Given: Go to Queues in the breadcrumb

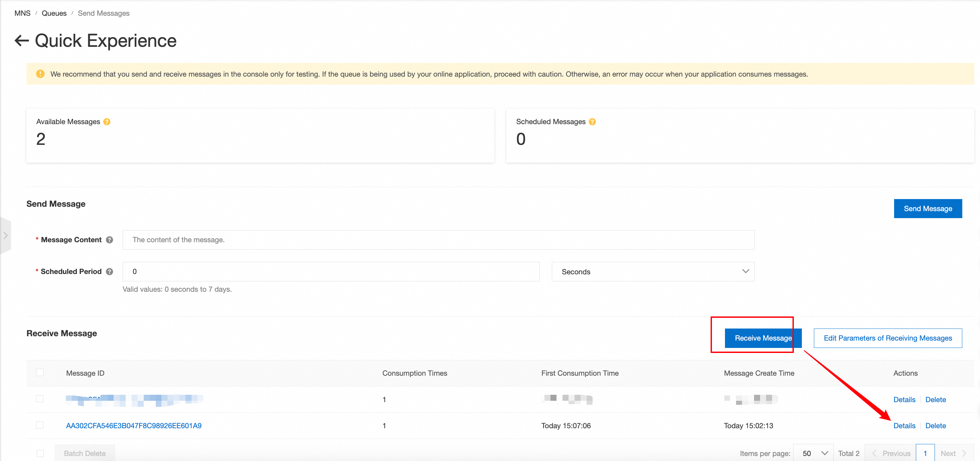Looking at the screenshot, I should pyautogui.click(x=54, y=13).
